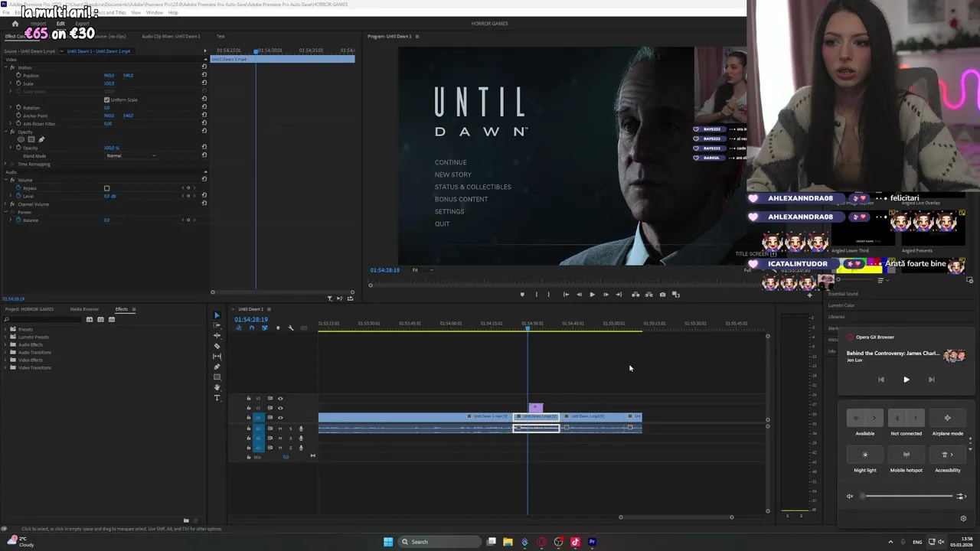Expand the Scale property
Image resolution: width=980 pixels, height=551 pixels.
click(x=10, y=83)
